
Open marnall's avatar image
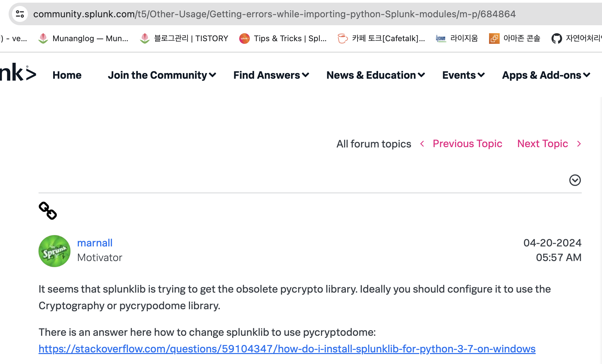54,251
